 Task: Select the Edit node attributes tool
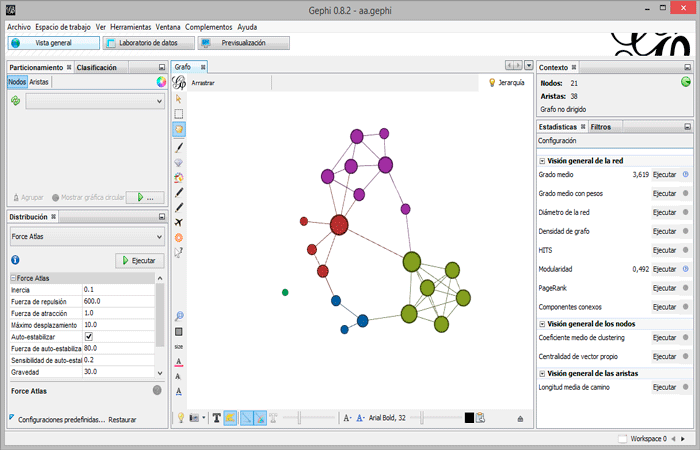point(179,253)
